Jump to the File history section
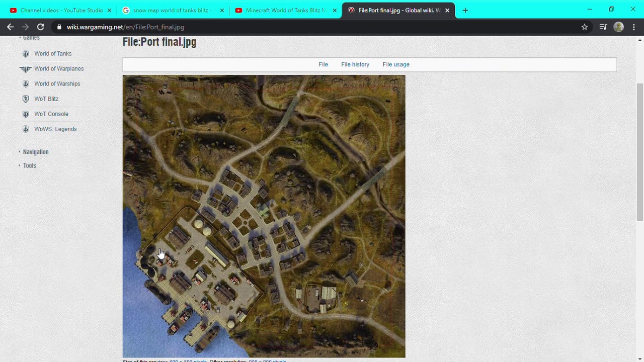 (355, 64)
